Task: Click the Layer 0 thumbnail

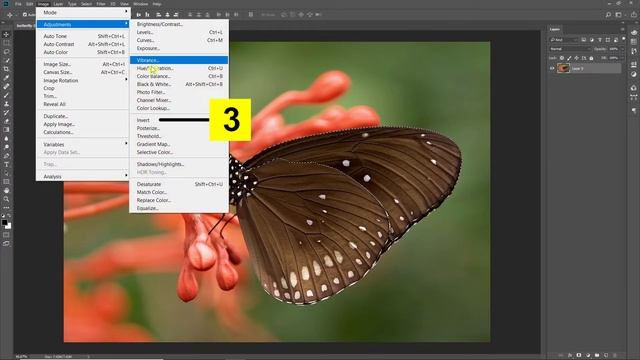Action: (563, 69)
